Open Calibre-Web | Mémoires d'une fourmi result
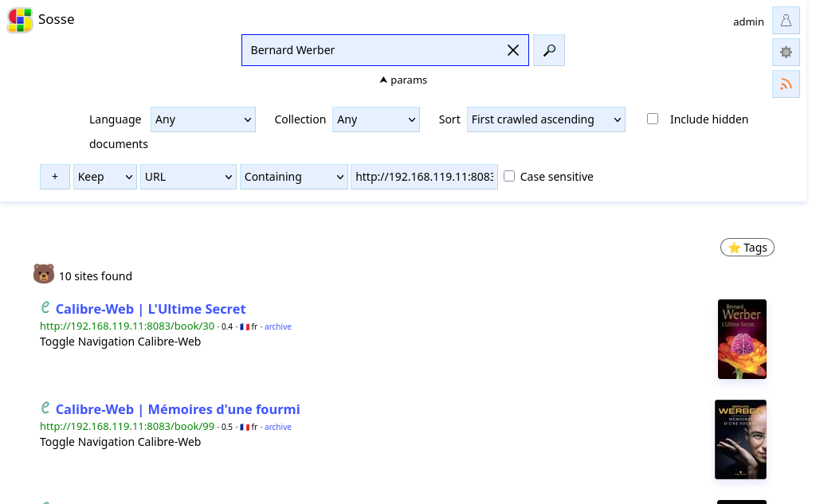Screen dimensions: 816x504 (x=178, y=409)
